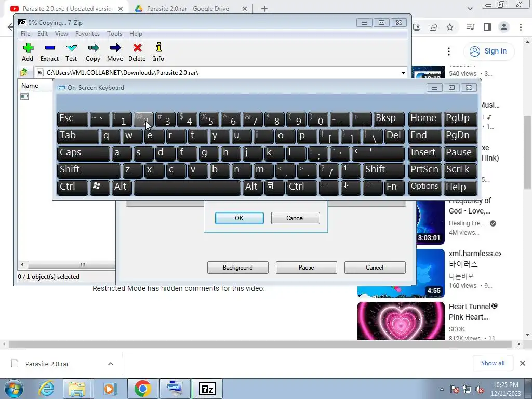Open Windows Start menu

tap(14, 389)
